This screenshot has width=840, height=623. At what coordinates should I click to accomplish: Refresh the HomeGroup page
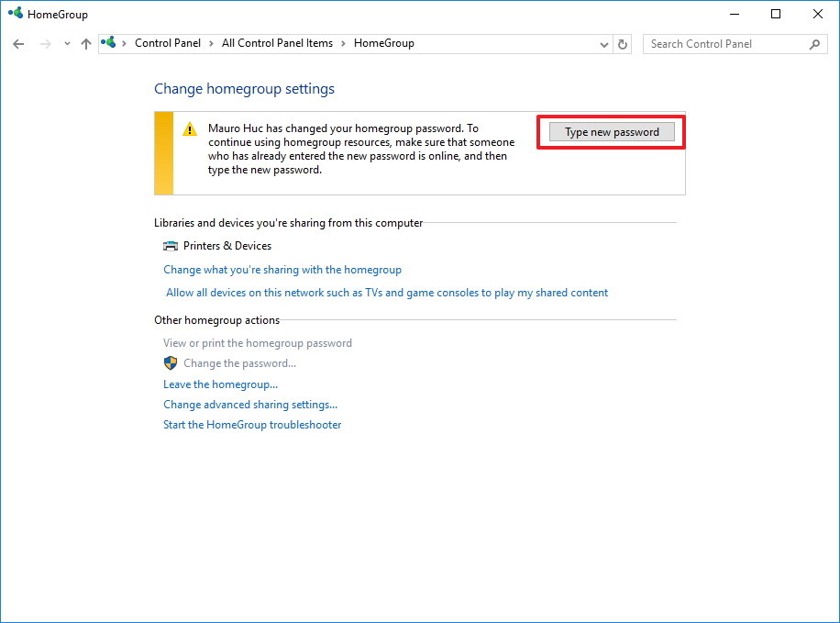623,43
